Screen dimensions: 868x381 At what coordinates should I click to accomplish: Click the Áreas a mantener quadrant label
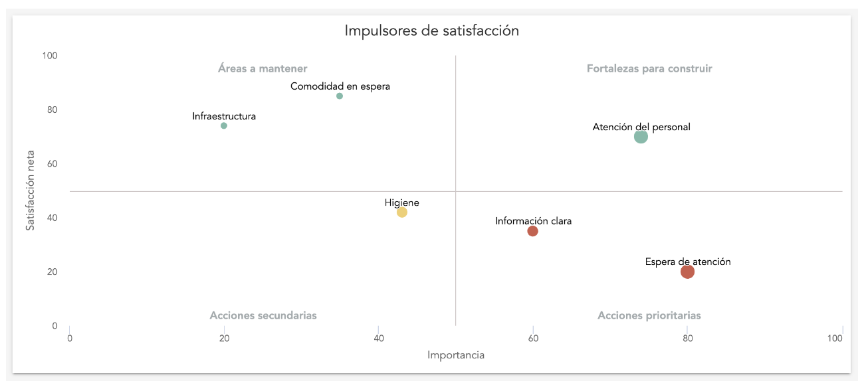(263, 68)
